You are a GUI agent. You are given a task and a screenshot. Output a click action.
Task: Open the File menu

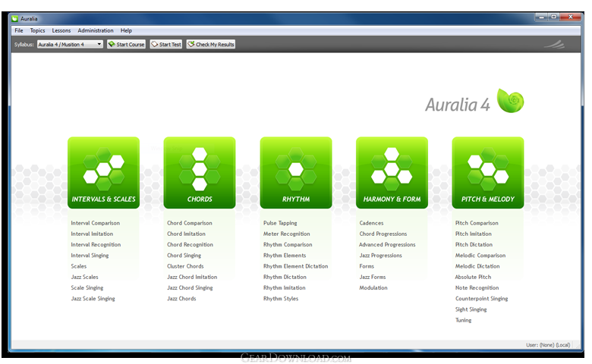point(19,30)
